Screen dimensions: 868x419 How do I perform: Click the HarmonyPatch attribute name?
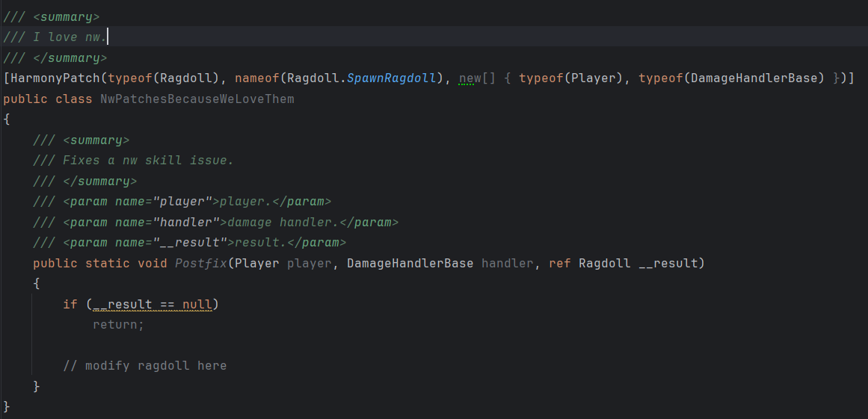(55, 78)
